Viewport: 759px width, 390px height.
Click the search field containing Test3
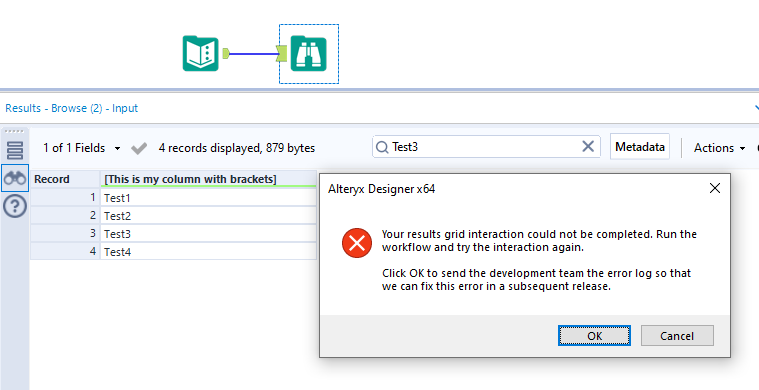pos(486,147)
